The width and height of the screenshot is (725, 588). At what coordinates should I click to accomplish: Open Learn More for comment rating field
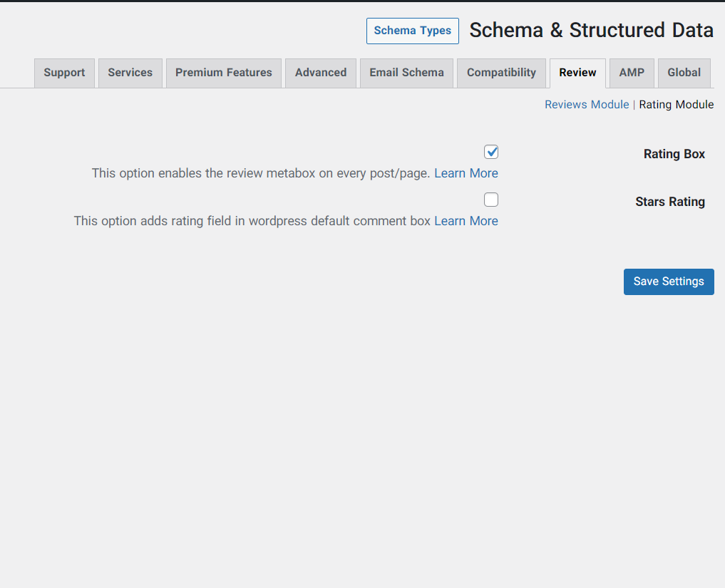[466, 221]
